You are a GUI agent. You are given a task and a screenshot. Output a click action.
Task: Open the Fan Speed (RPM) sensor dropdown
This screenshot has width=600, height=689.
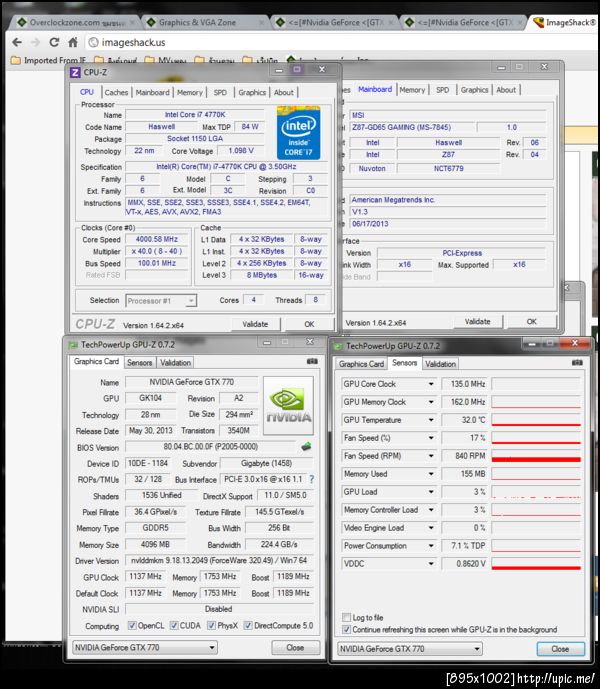[431, 456]
